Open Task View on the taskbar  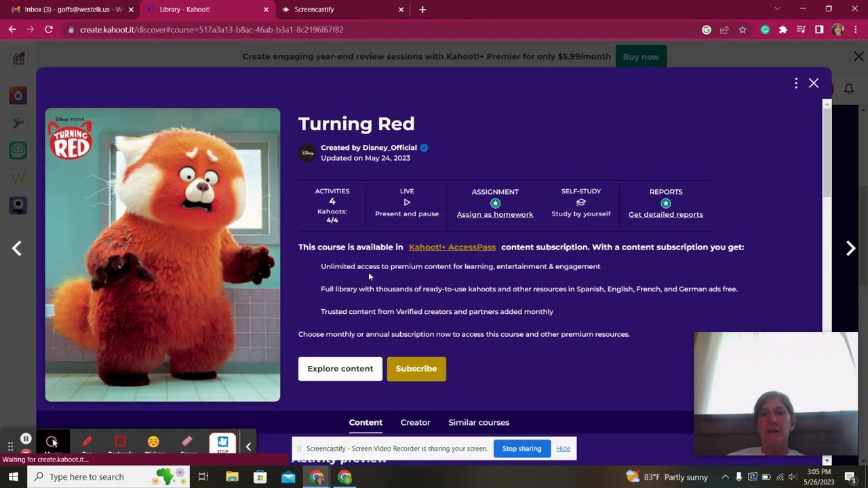pos(203,477)
